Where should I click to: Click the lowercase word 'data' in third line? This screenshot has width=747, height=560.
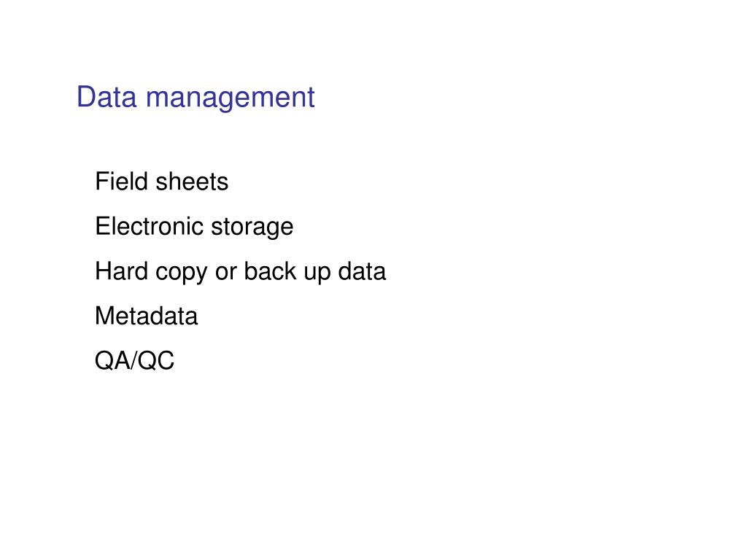click(362, 271)
